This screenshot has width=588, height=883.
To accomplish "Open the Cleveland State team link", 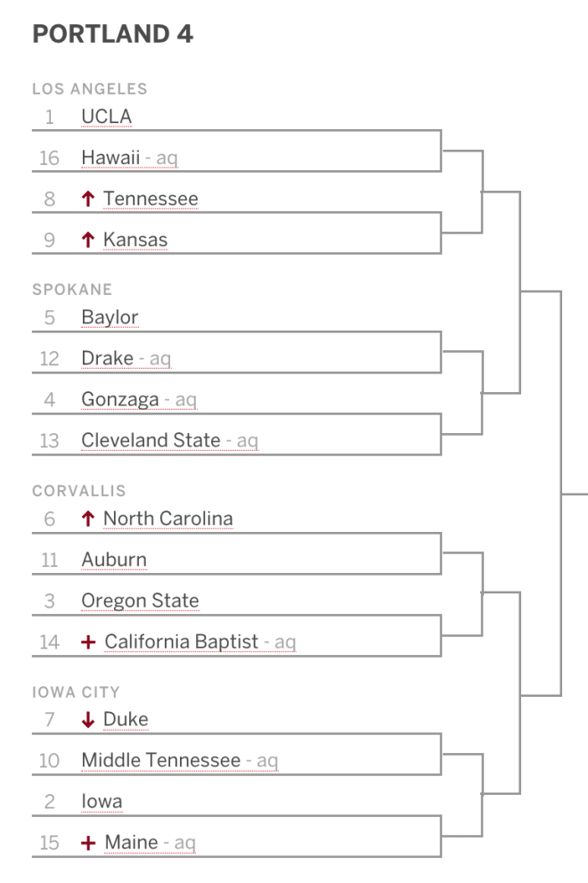I will (151, 440).
